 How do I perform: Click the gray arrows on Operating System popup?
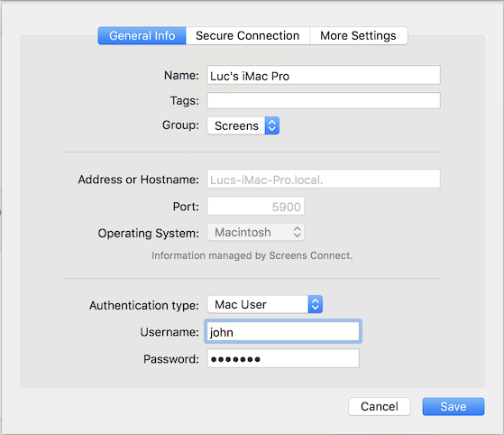[x=297, y=232]
